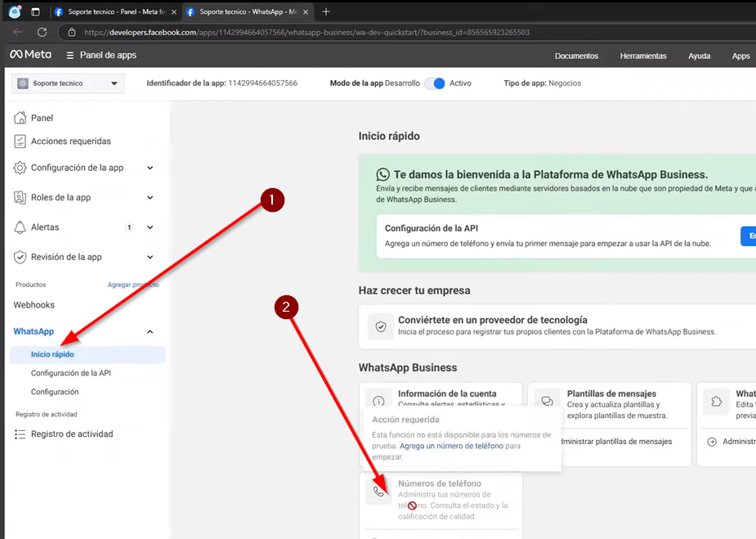This screenshot has width=756, height=539.
Task: Expand Roles de la app section
Action: click(150, 198)
